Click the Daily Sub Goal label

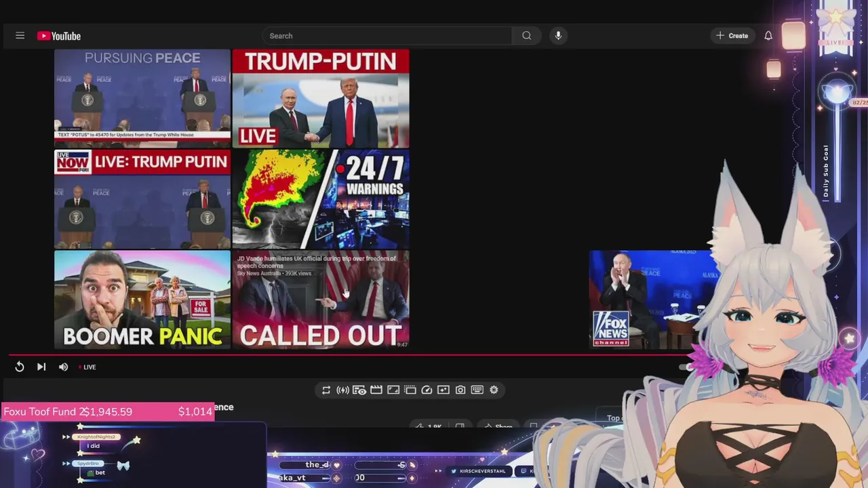coord(826,171)
